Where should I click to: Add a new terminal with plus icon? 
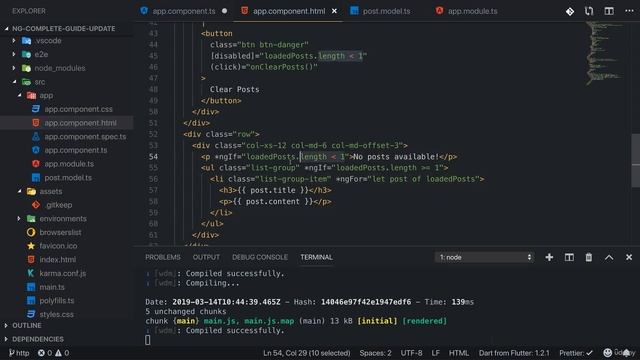(549, 257)
